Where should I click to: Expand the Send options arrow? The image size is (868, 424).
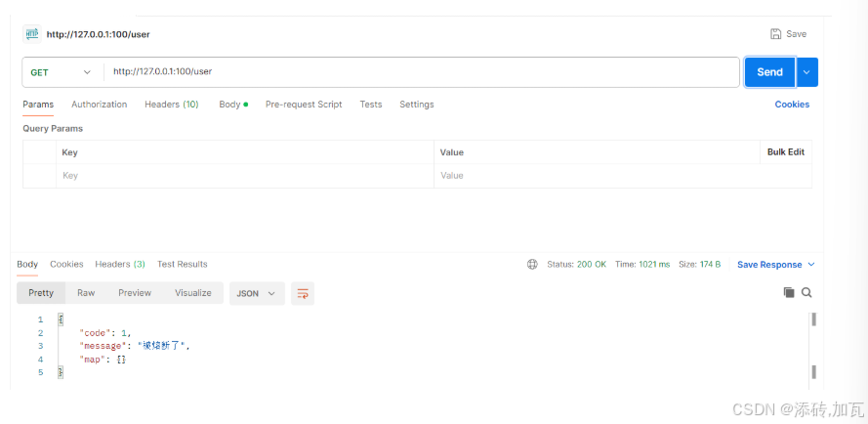pyautogui.click(x=807, y=72)
